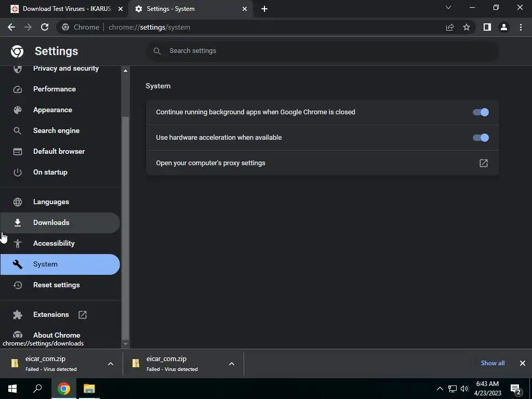This screenshot has height=399, width=532.
Task: Open the tab search chevron
Action: coord(448,7)
